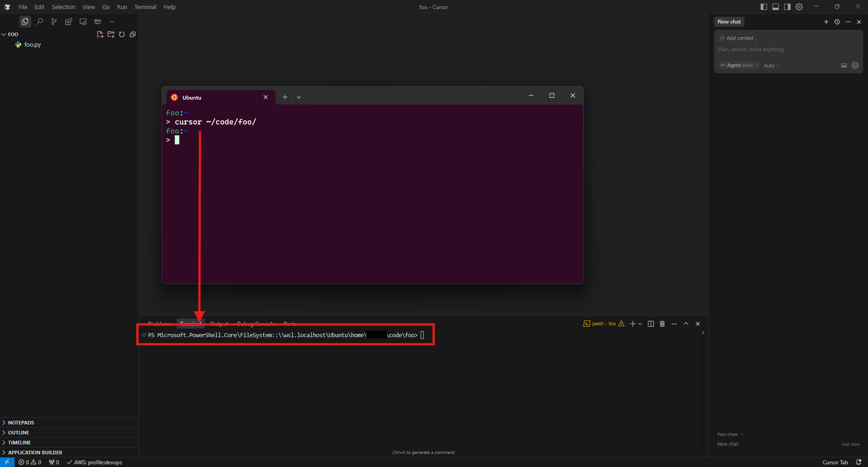The height and width of the screenshot is (467, 868).
Task: Expand additional views chevron in activity bar
Action: click(112, 21)
